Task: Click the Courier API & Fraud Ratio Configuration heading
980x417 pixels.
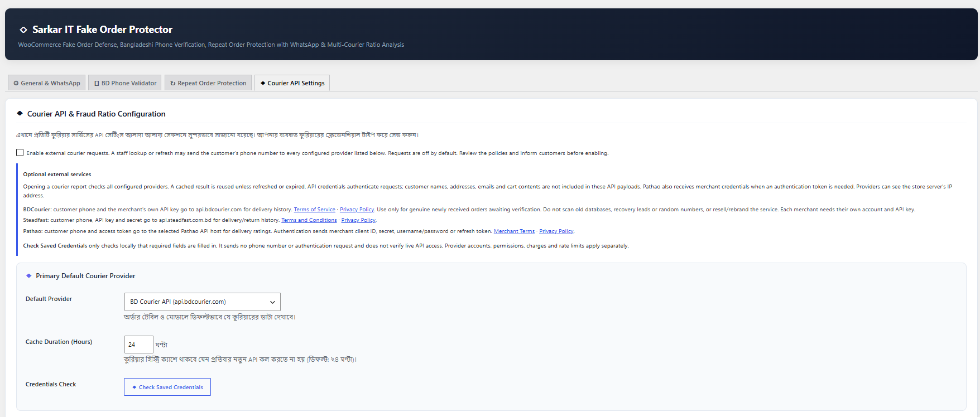Action: pyautogui.click(x=96, y=114)
